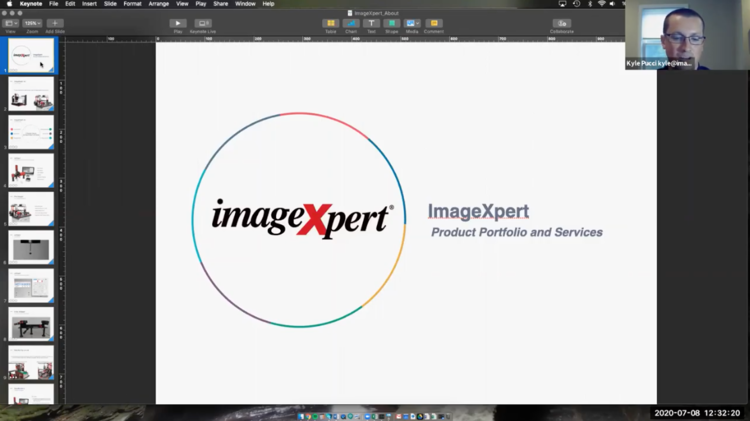Click the Bluetooth icon in the menu bar

point(590,4)
